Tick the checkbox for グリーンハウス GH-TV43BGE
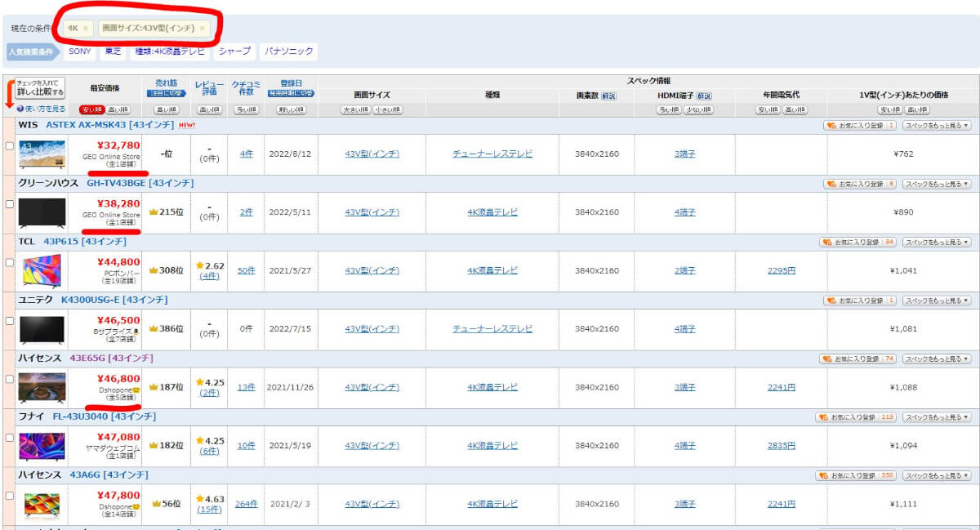The height and width of the screenshot is (530, 980). (10, 204)
